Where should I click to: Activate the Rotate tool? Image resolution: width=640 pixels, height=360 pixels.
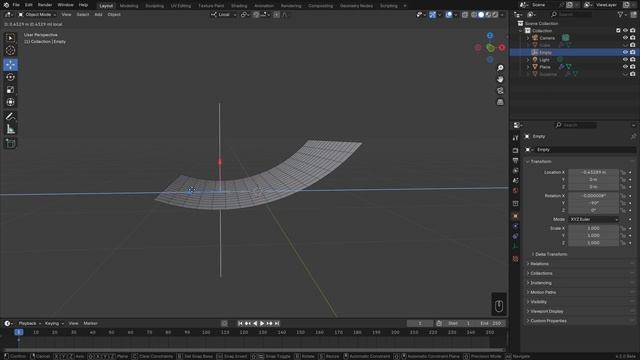10,77
